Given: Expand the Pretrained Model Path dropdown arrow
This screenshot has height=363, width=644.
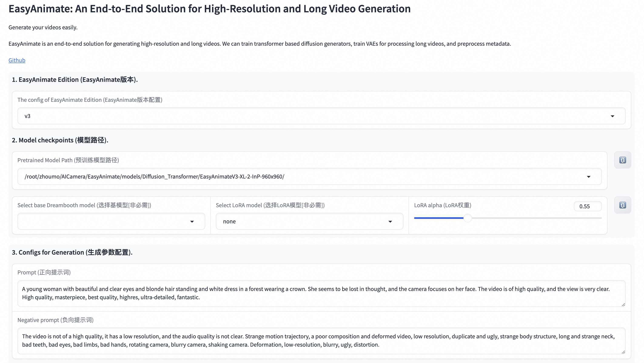Looking at the screenshot, I should tap(588, 177).
